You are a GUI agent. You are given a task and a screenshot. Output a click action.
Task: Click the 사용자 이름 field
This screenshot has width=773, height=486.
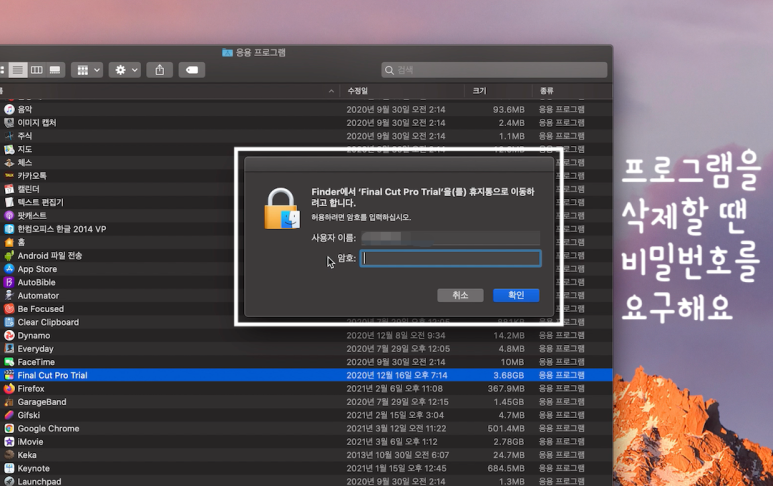tap(451, 238)
